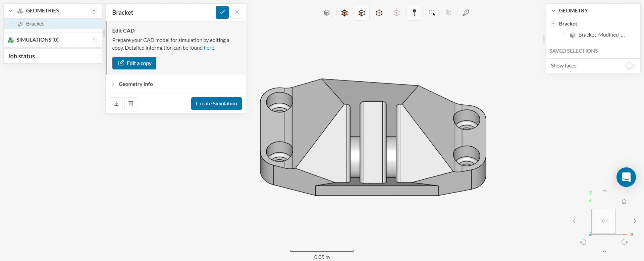Enable the box selection tool
This screenshot has width=644, height=261.
point(432,13)
